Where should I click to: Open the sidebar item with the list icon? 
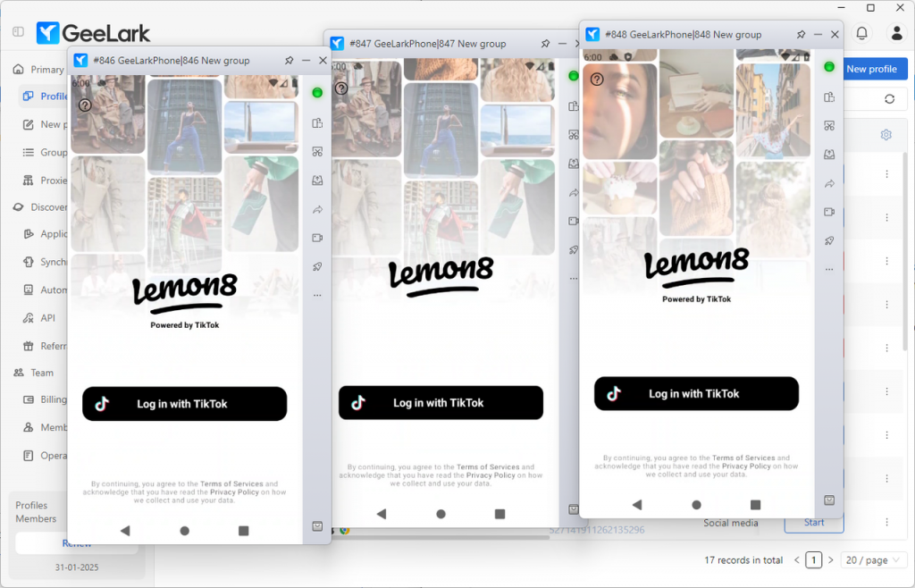coord(45,152)
